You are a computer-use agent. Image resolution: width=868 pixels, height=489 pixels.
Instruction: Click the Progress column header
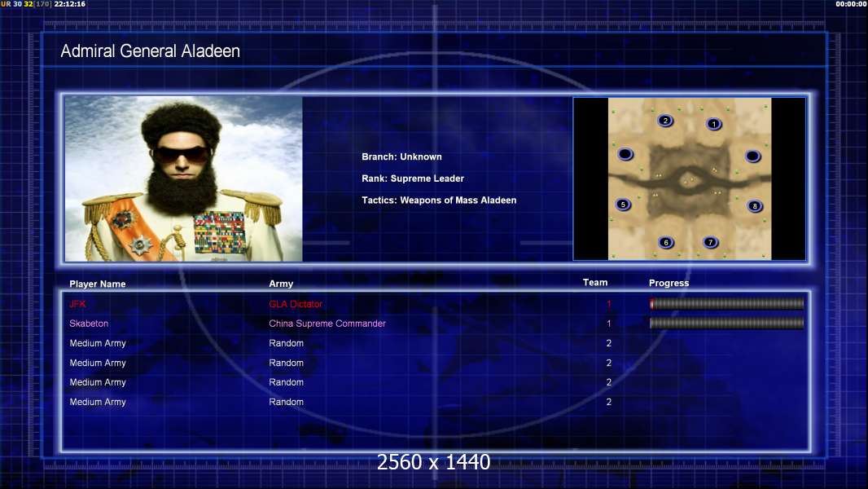coord(669,283)
